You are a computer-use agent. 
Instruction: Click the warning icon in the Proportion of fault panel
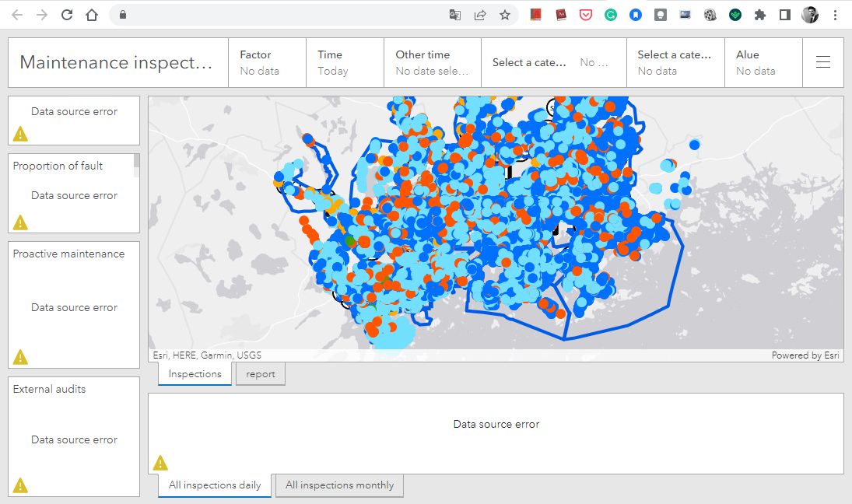(x=21, y=222)
